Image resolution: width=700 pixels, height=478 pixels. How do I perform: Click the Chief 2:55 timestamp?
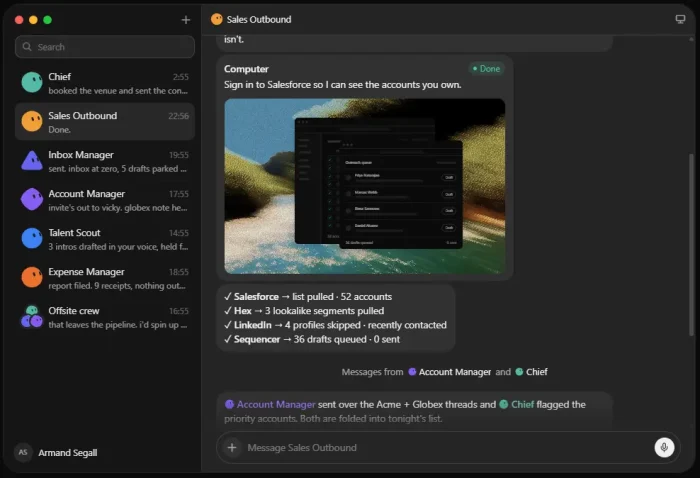181,77
